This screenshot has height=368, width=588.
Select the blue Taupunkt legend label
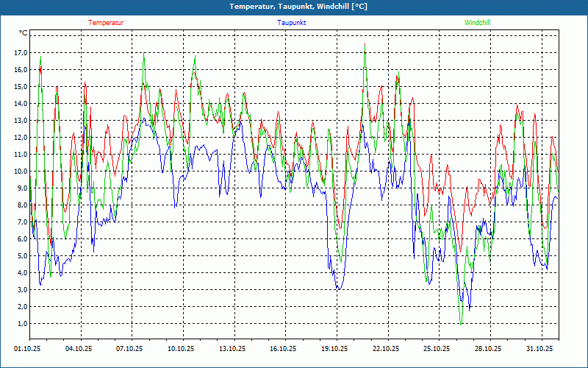click(x=292, y=23)
